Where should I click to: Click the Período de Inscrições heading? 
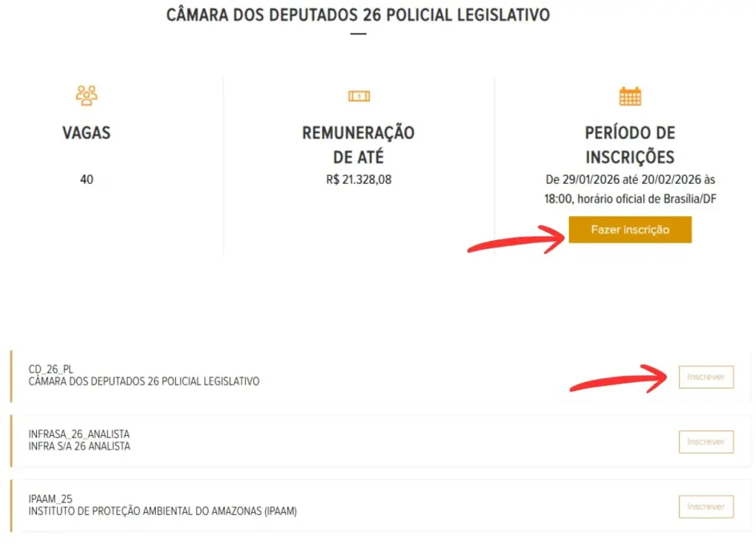(630, 145)
